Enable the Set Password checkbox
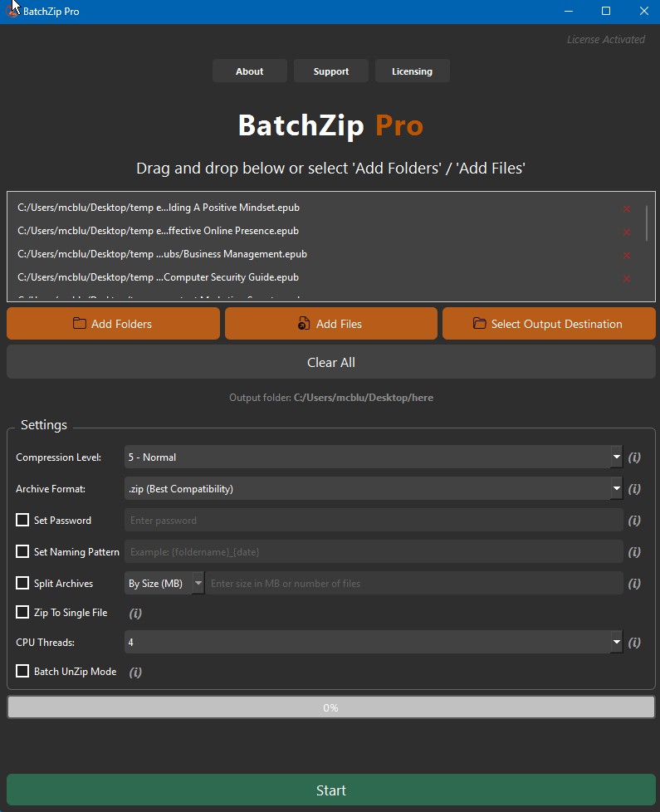This screenshot has height=812, width=660. coord(22,520)
